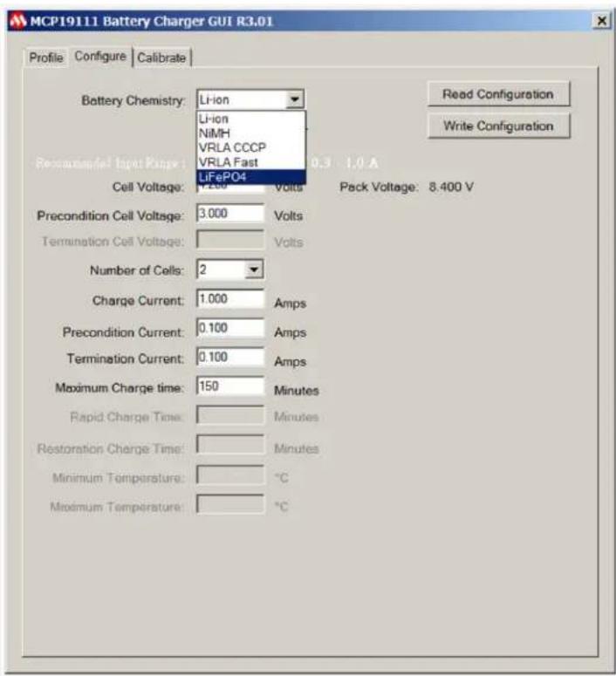Click the disabled Restoration Charge Time field
616x676 pixels.
click(230, 445)
